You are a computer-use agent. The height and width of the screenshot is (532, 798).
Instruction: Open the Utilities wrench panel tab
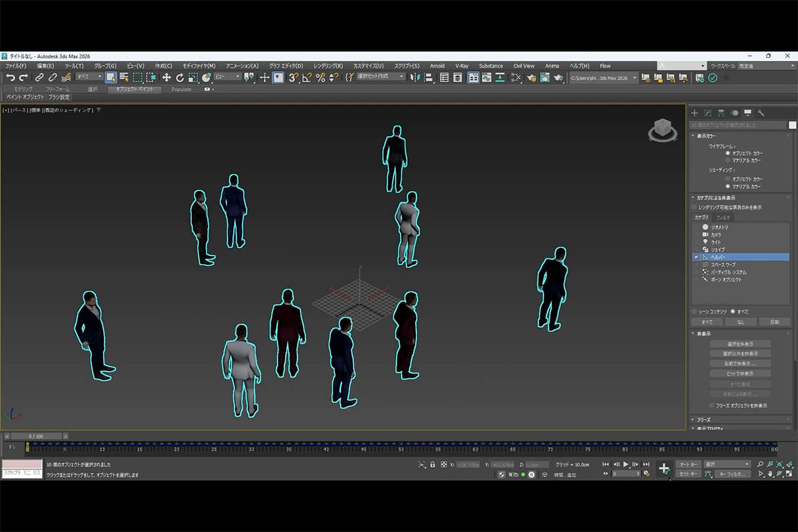(761, 113)
